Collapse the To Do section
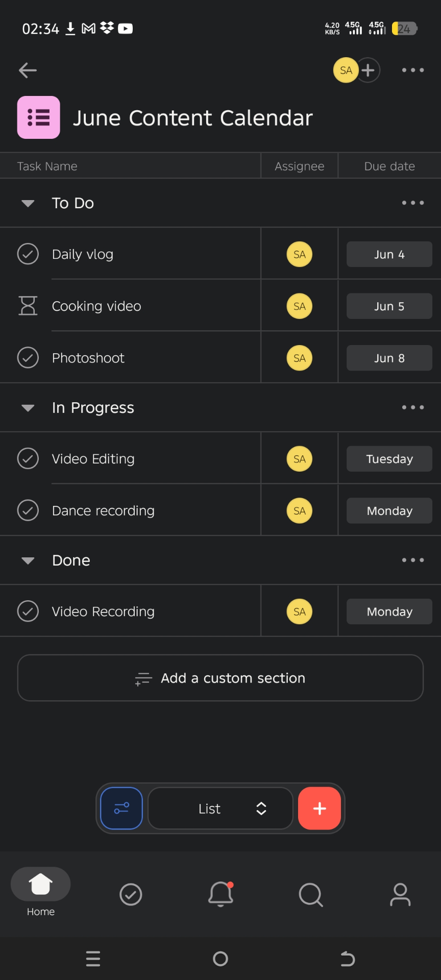Image resolution: width=441 pixels, height=980 pixels. click(x=28, y=203)
